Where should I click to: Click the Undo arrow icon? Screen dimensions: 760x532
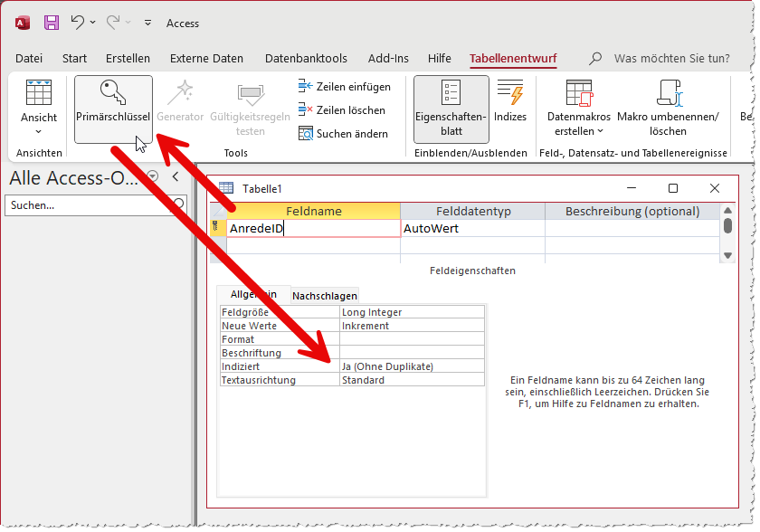[x=78, y=23]
